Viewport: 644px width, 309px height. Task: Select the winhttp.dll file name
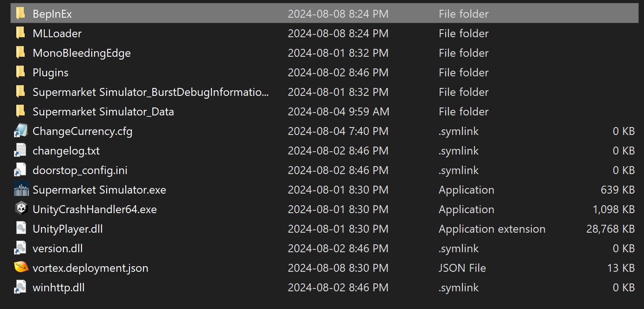point(59,288)
